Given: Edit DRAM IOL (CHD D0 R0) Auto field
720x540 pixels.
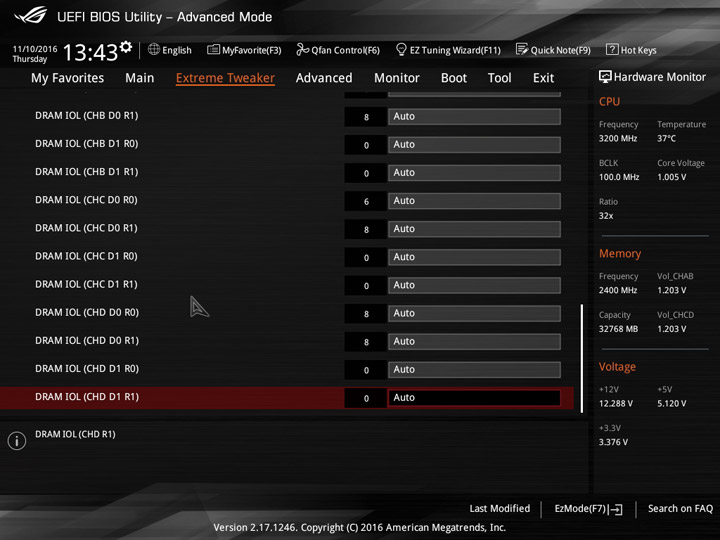Looking at the screenshot, I should 474,313.
